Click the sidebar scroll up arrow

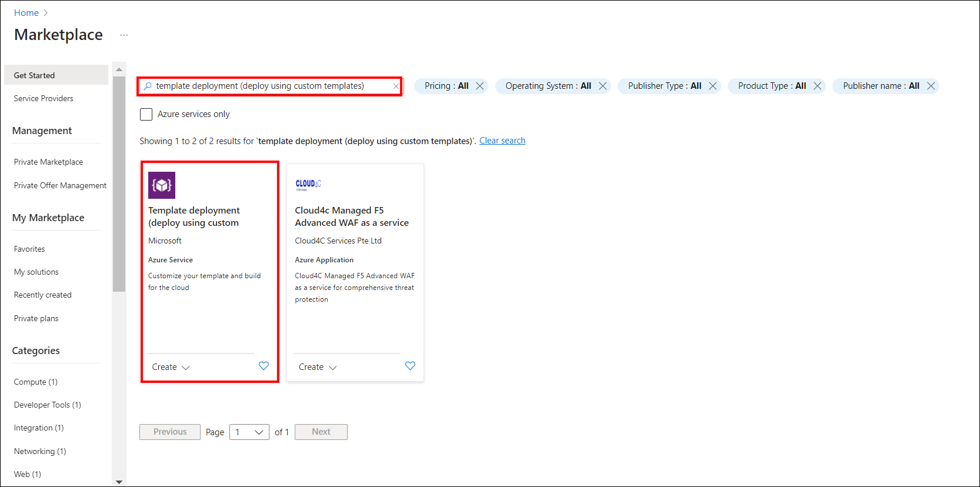[119, 69]
